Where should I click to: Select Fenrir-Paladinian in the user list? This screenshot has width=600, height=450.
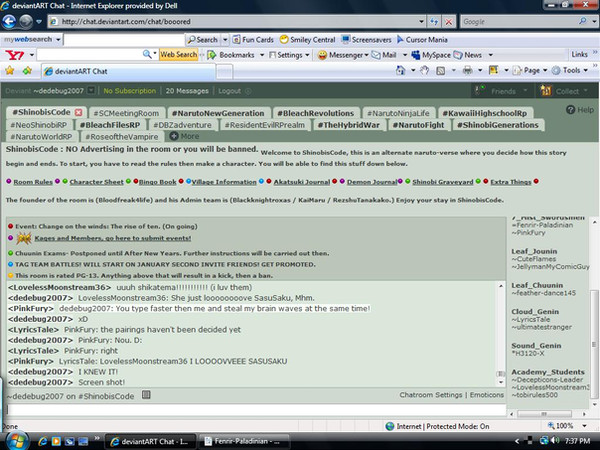542,225
